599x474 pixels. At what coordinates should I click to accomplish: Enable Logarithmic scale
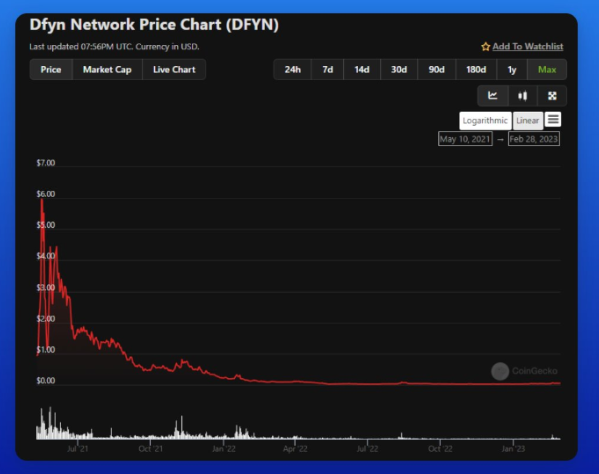(x=485, y=121)
